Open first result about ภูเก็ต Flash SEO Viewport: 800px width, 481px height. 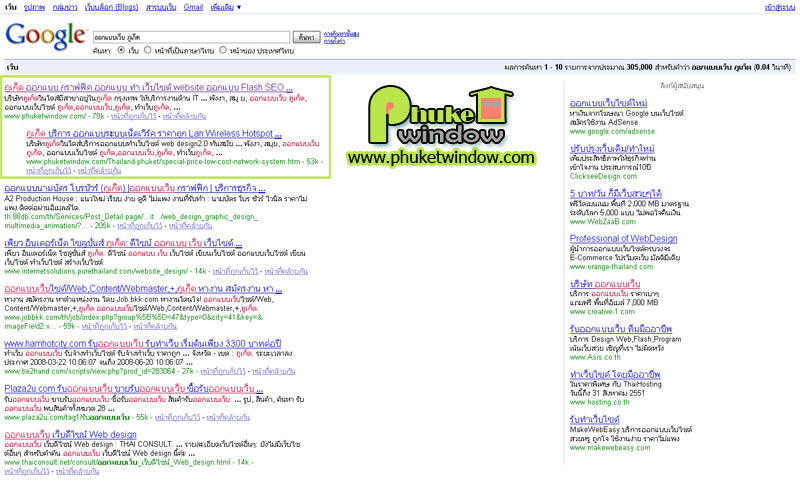pos(148,87)
